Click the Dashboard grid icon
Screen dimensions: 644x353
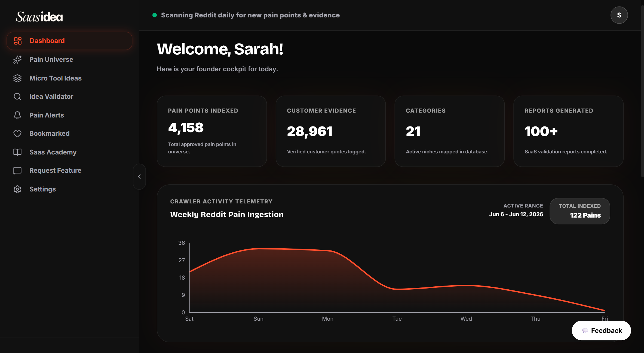(18, 41)
